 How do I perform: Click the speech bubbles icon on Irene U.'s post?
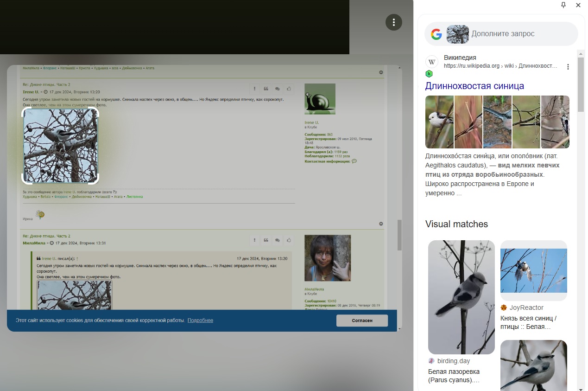point(278,89)
